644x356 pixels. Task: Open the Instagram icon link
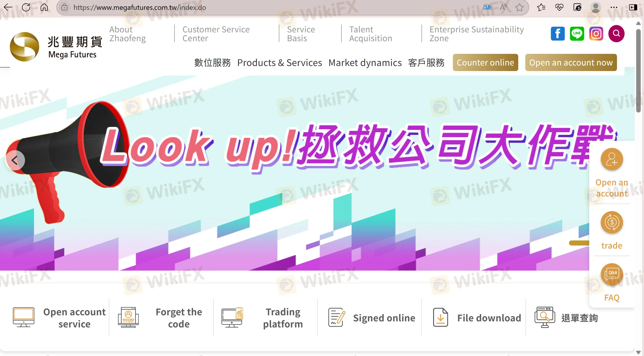pyautogui.click(x=596, y=34)
